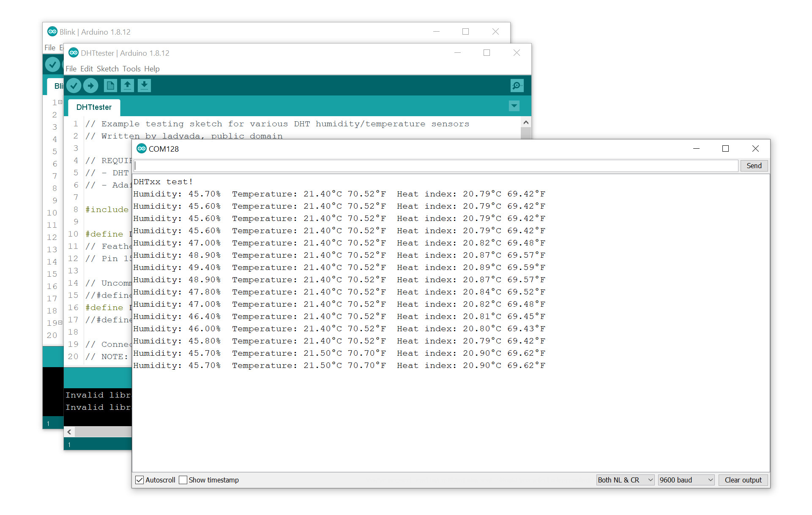This screenshot has height=515, width=812.
Task: Create a New sketch in DHTtester toolbar
Action: pyautogui.click(x=110, y=86)
